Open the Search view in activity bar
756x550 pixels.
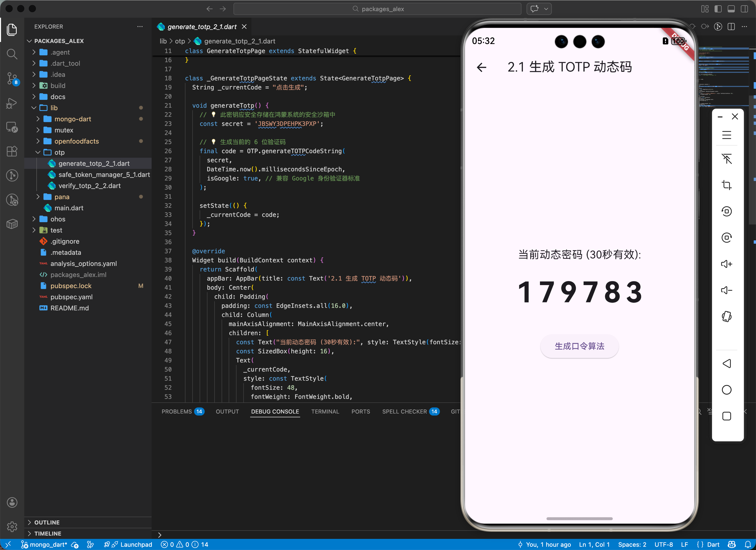(12, 54)
